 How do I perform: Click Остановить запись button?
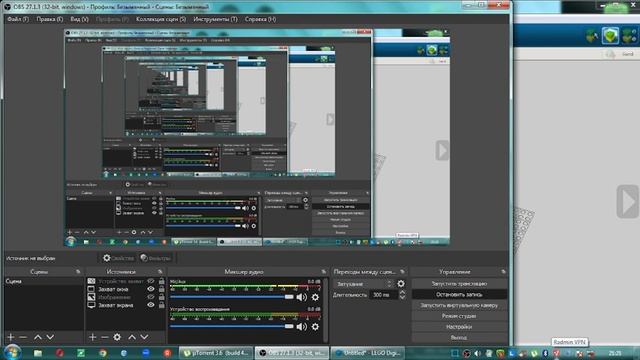point(459,294)
